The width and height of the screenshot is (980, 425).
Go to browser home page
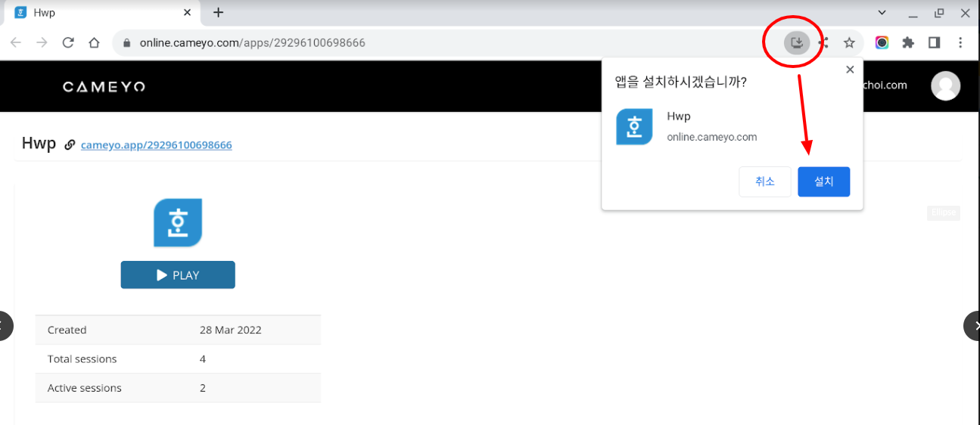tap(94, 42)
